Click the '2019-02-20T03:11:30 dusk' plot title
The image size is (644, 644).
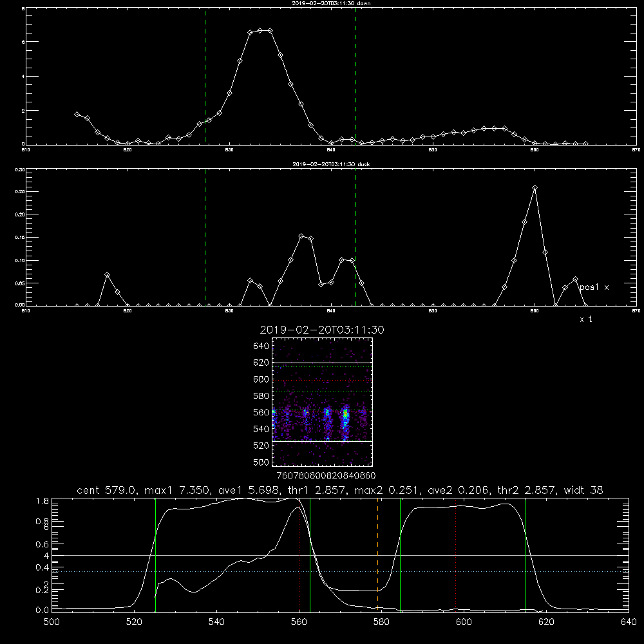point(331,164)
